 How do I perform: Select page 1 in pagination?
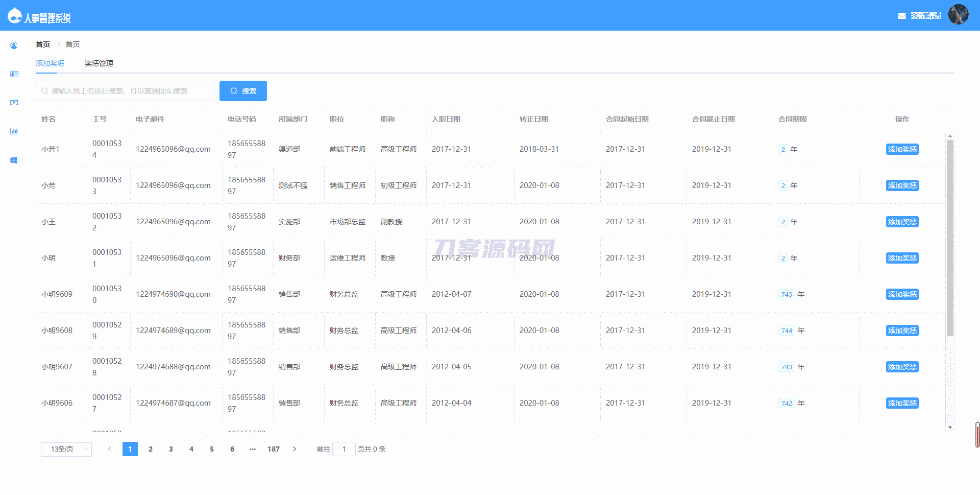tap(130, 449)
